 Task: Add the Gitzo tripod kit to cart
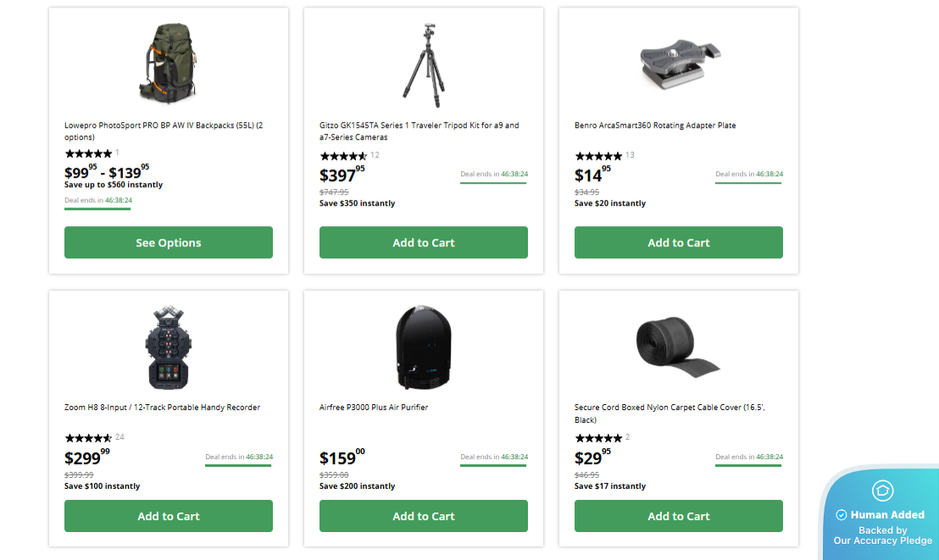(x=424, y=242)
